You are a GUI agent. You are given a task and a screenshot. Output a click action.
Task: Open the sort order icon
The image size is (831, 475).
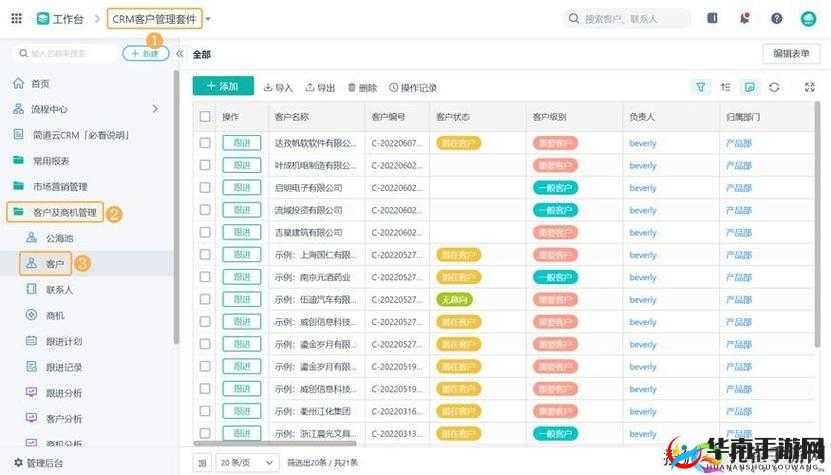tap(726, 87)
